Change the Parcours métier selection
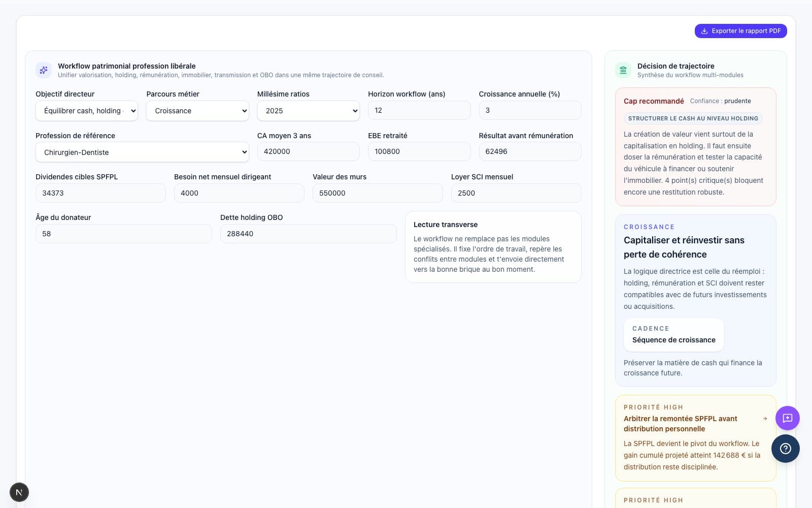812x508 pixels. tap(197, 110)
